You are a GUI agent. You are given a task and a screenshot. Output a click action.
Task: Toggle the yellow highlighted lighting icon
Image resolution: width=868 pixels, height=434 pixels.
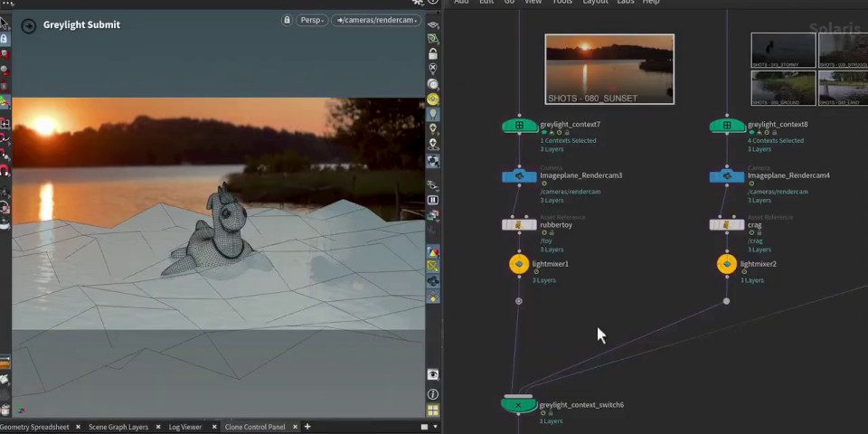pos(433,99)
